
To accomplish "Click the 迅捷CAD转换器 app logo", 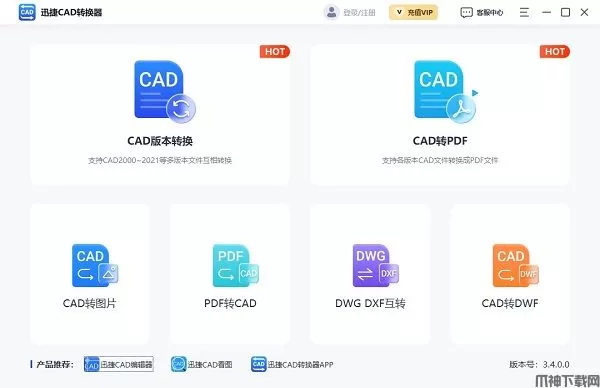I will (x=27, y=12).
